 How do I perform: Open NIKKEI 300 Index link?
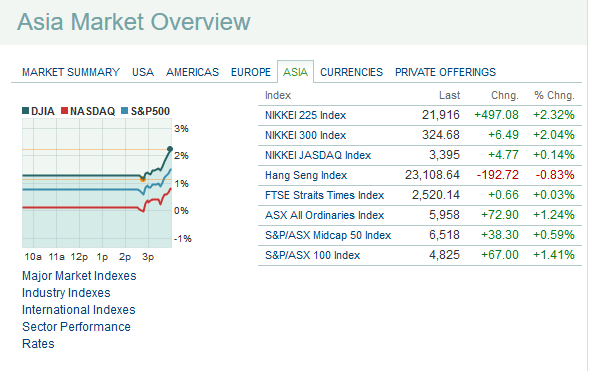click(x=305, y=135)
